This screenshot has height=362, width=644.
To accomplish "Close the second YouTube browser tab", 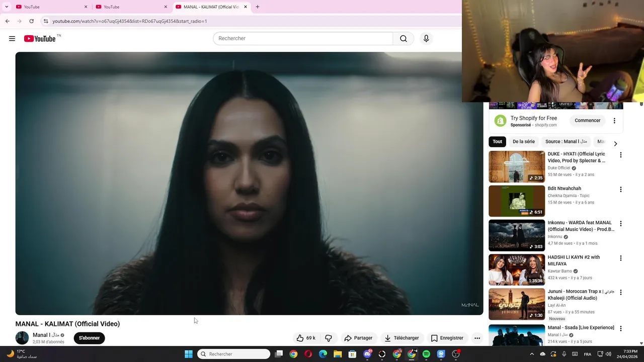I will click(166, 7).
